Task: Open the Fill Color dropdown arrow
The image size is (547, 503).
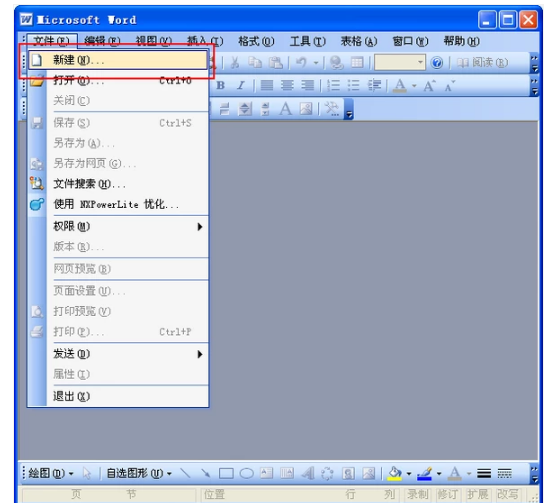Action: tap(409, 474)
